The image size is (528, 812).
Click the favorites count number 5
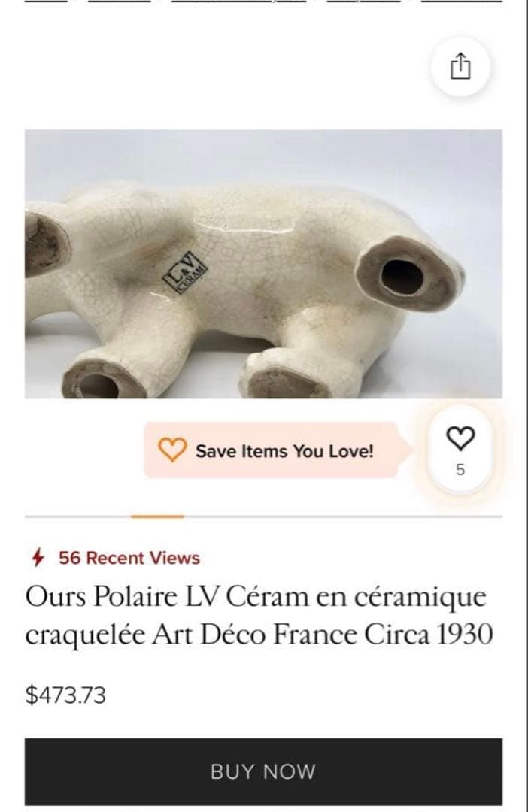(460, 470)
